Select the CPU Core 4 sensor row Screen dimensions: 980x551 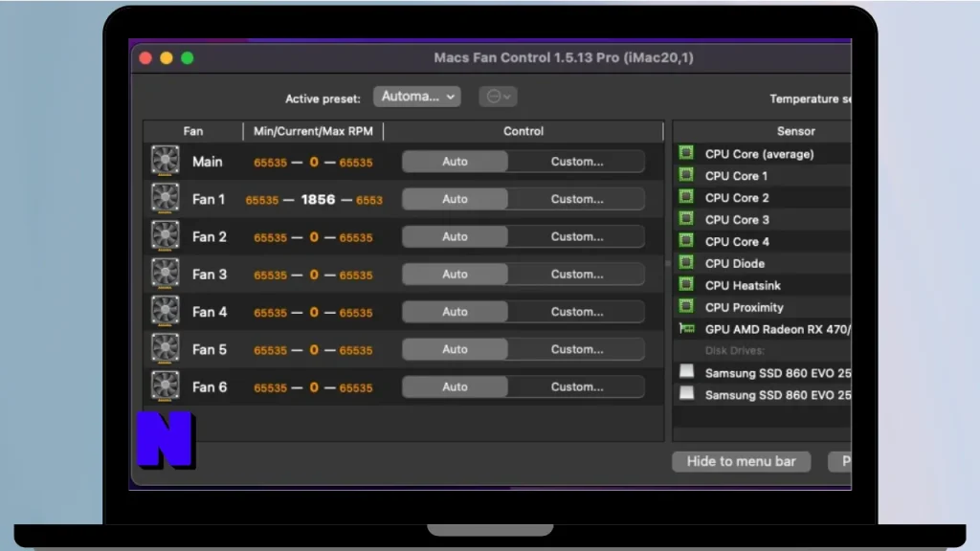pyautogui.click(x=763, y=241)
